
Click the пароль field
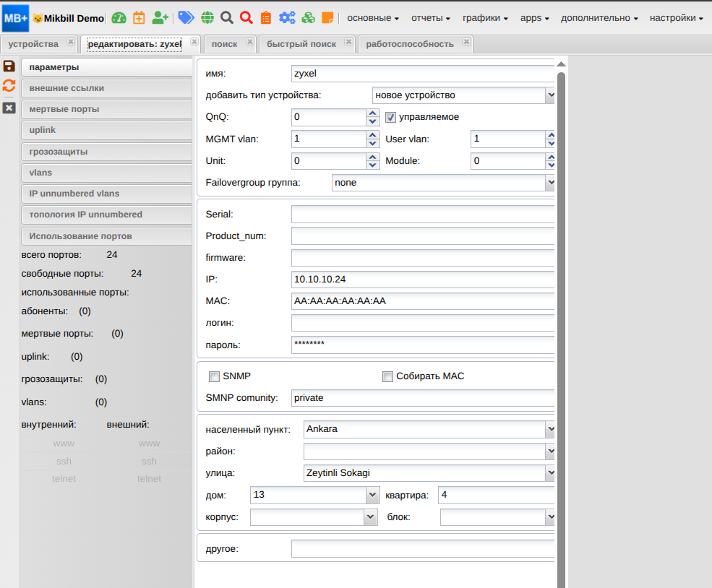tap(423, 345)
